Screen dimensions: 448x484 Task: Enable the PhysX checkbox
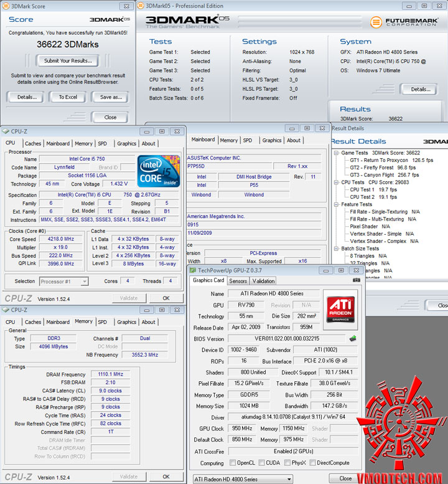click(x=287, y=463)
